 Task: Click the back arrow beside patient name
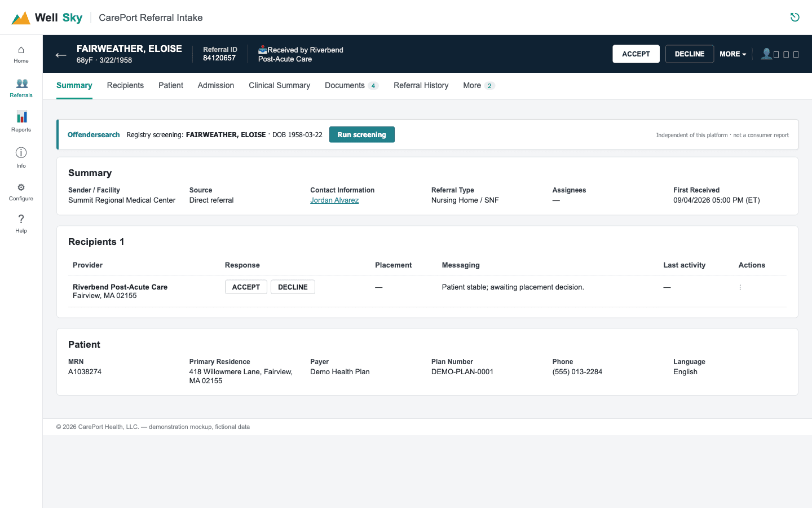pos(61,55)
